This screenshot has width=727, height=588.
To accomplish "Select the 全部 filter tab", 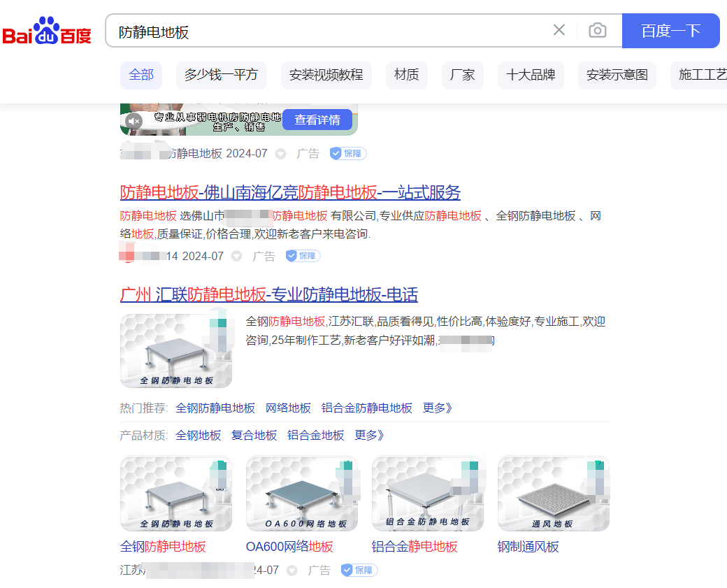I will pyautogui.click(x=141, y=75).
